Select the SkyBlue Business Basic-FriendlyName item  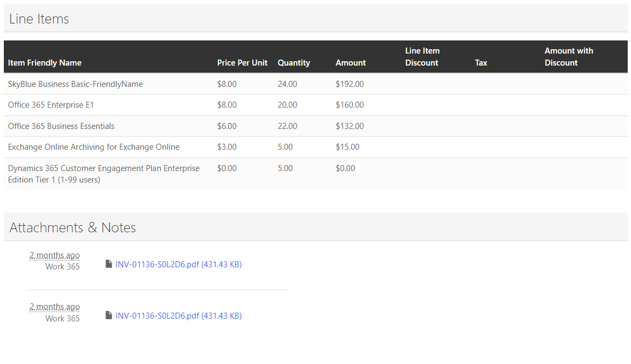(x=76, y=84)
